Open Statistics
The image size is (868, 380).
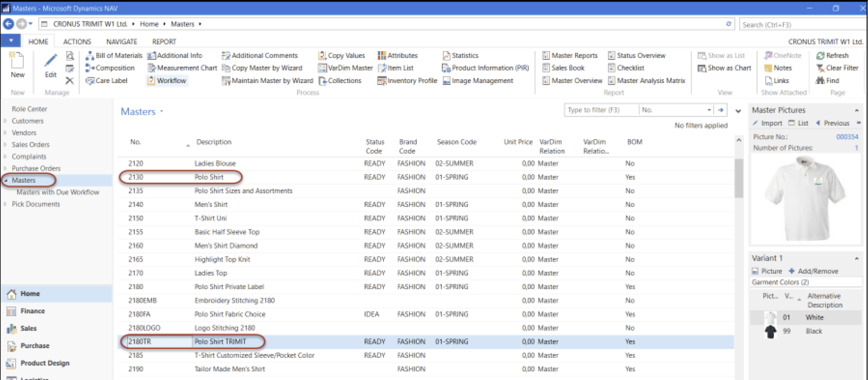[461, 55]
